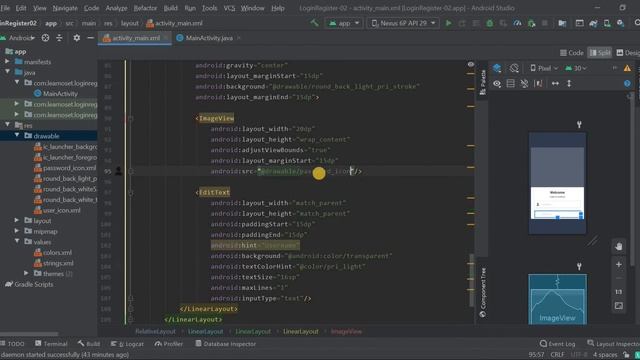Sync project with Gradle files icon
640x360 pixels.
(593, 23)
